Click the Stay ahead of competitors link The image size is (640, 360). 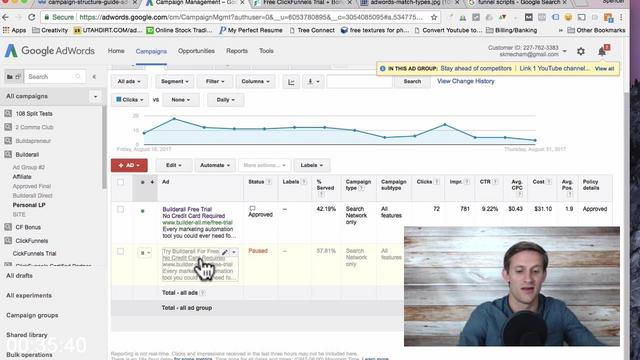pyautogui.click(x=476, y=69)
